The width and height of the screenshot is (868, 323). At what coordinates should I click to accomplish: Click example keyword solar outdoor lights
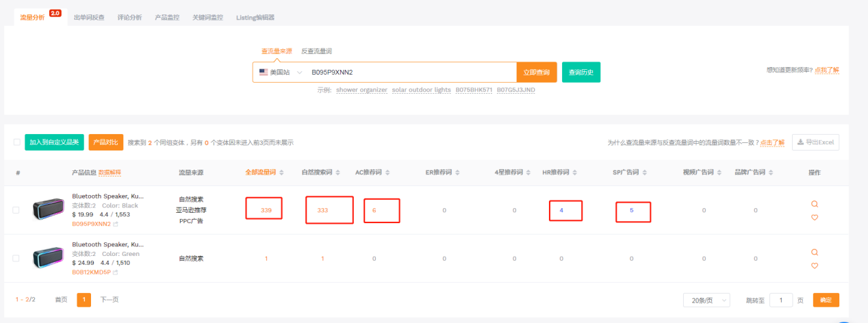click(x=422, y=90)
